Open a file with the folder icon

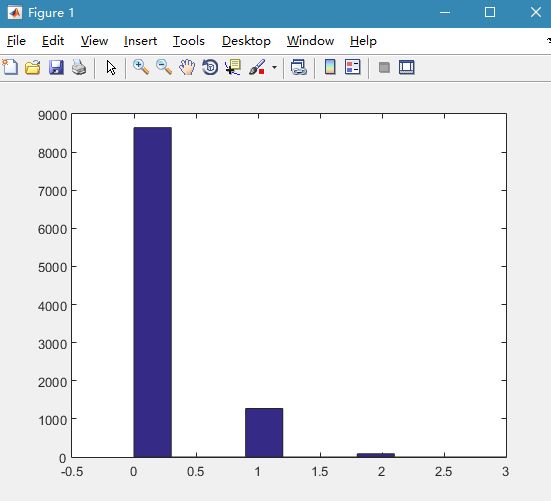[33, 67]
